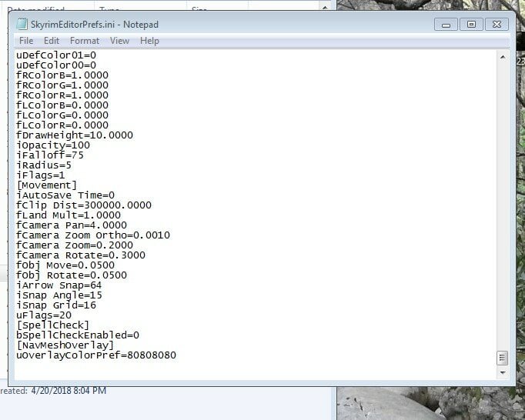The image size is (525, 420).
Task: Click the line iSnap Grid=16
Action: [56, 305]
